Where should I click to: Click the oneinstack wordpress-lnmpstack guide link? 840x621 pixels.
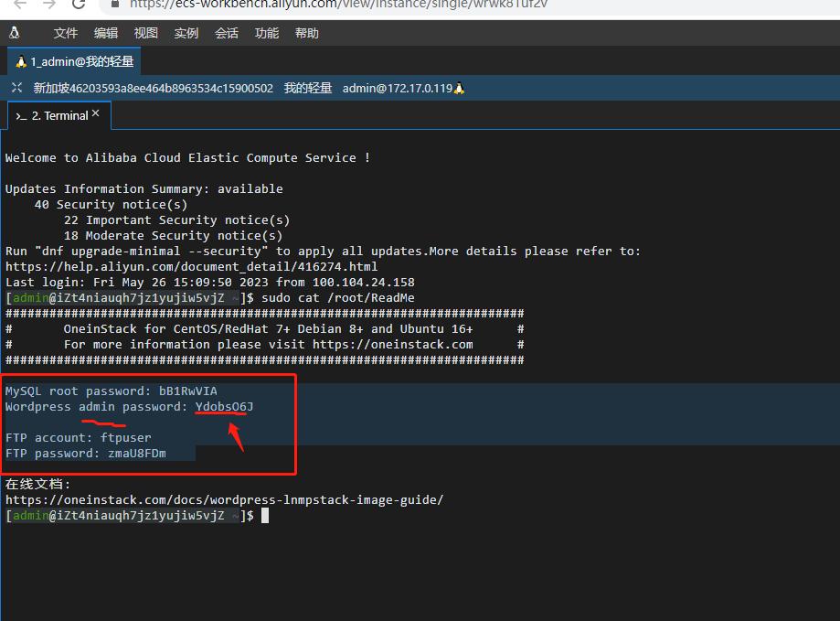point(224,500)
